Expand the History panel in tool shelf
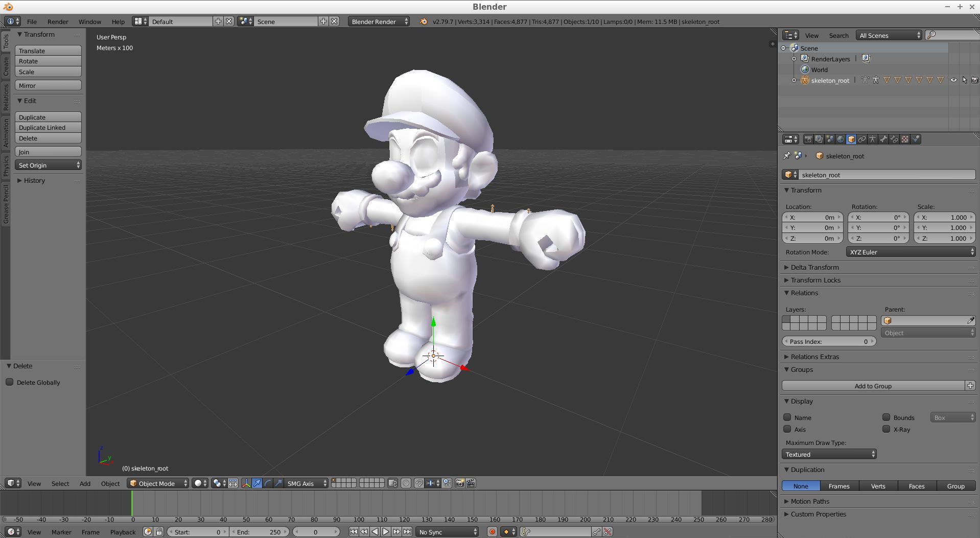 pos(31,180)
